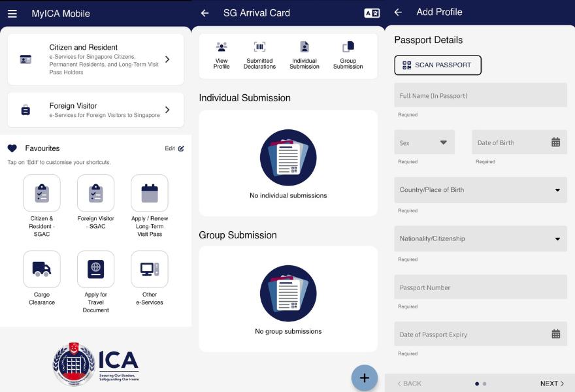Screen dimensions: 575x392
Task: Open View Profile tab
Action: [222, 56]
